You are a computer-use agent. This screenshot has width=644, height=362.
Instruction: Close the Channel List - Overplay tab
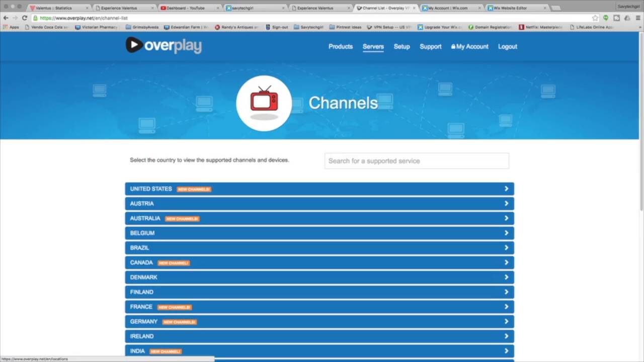click(414, 8)
